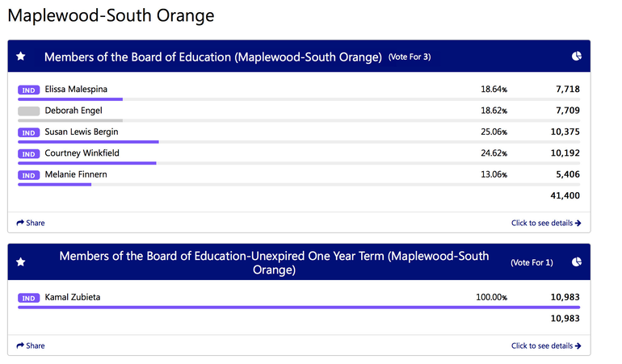Click IND badge next to Elissa Malespina

pos(28,90)
